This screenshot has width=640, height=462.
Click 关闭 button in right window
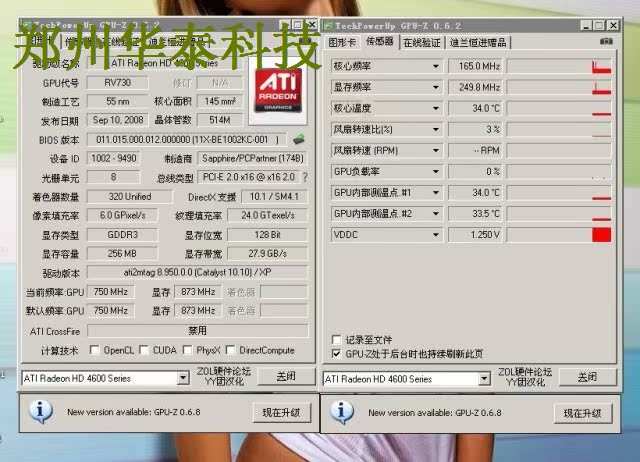click(587, 377)
